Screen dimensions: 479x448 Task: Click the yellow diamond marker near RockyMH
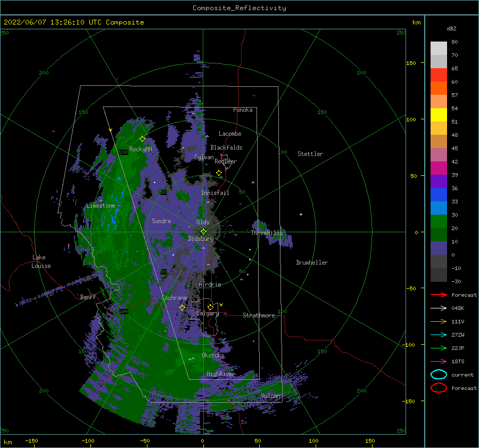(x=142, y=139)
